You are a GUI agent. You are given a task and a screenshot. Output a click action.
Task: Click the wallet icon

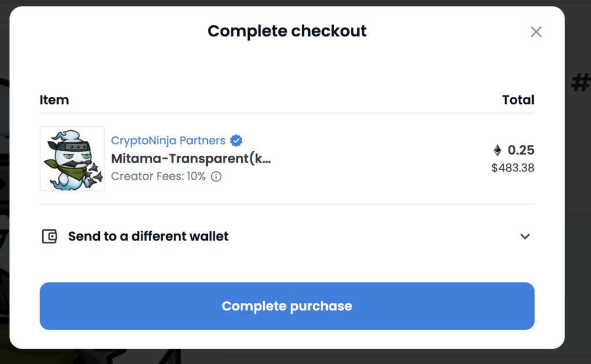(50, 236)
